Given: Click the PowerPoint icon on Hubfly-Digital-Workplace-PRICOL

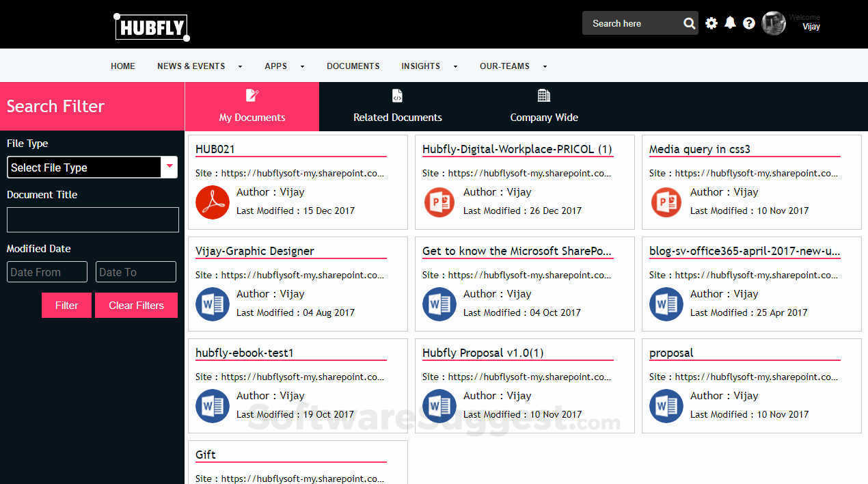Looking at the screenshot, I should (x=439, y=202).
